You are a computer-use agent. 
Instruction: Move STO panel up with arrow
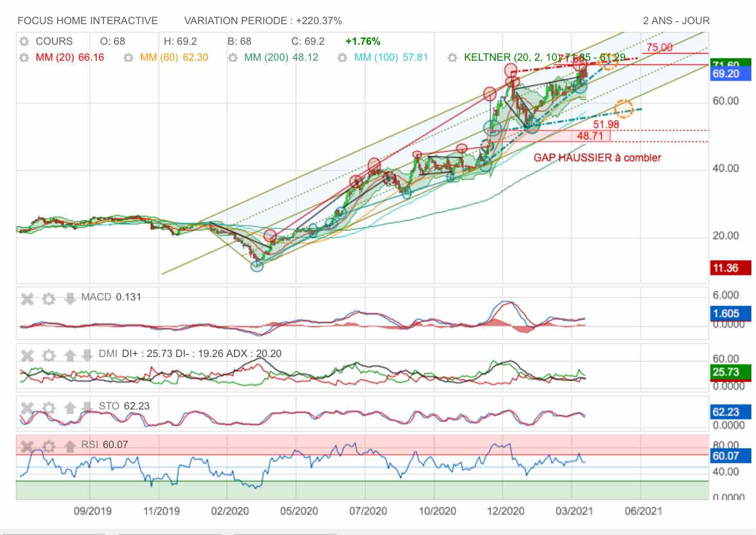pos(70,408)
